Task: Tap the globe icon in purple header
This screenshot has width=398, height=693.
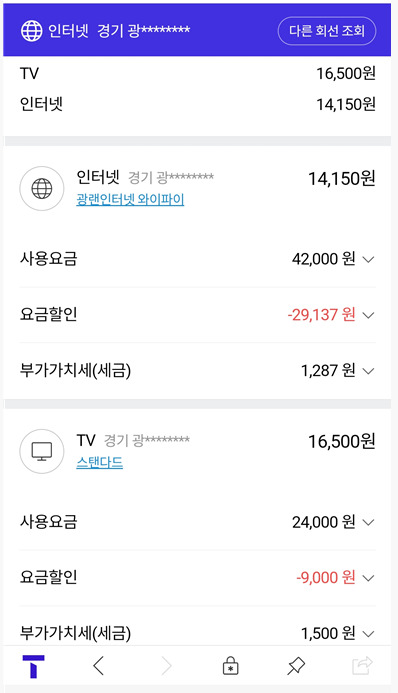Action: (32, 31)
